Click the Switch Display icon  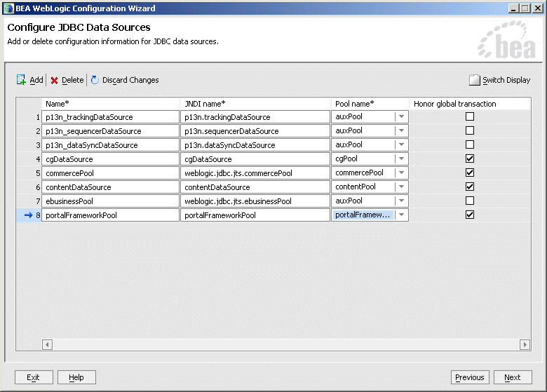pyautogui.click(x=475, y=80)
